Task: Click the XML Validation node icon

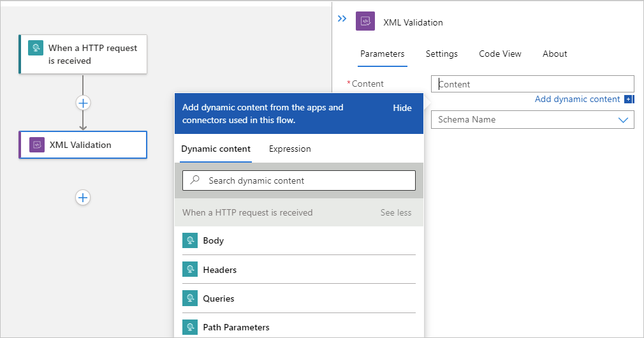Action: [x=37, y=145]
